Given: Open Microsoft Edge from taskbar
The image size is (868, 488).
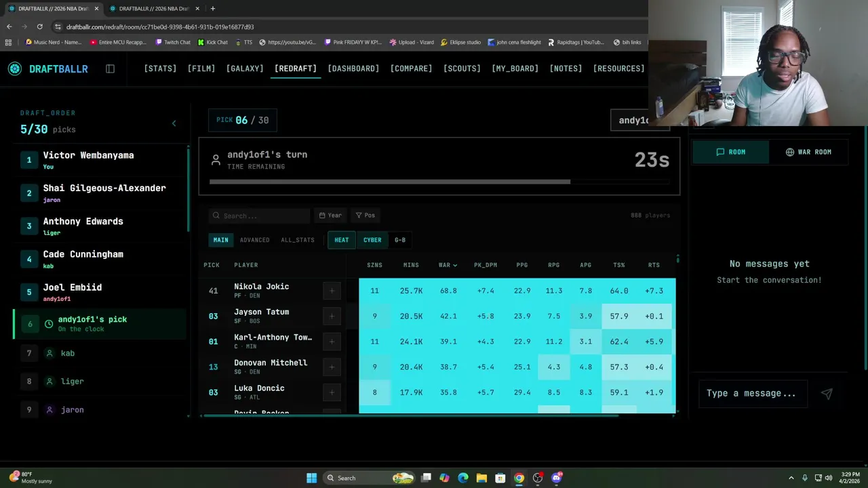Looking at the screenshot, I should [x=463, y=478].
